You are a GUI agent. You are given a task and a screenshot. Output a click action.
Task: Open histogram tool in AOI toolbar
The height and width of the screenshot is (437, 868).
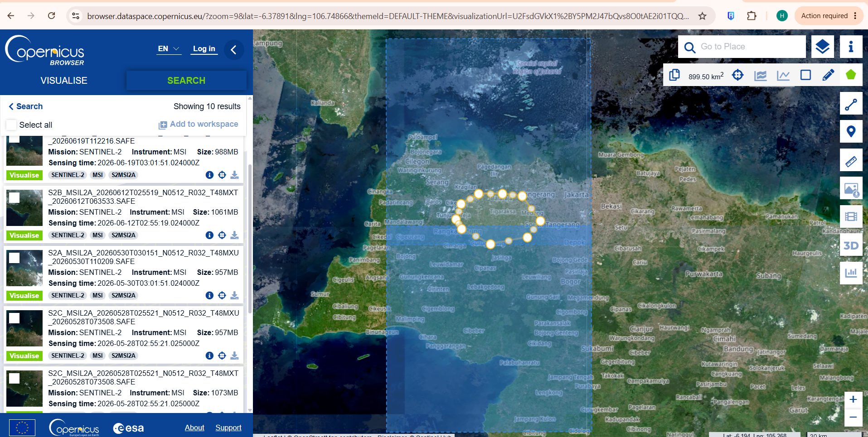[x=761, y=75]
